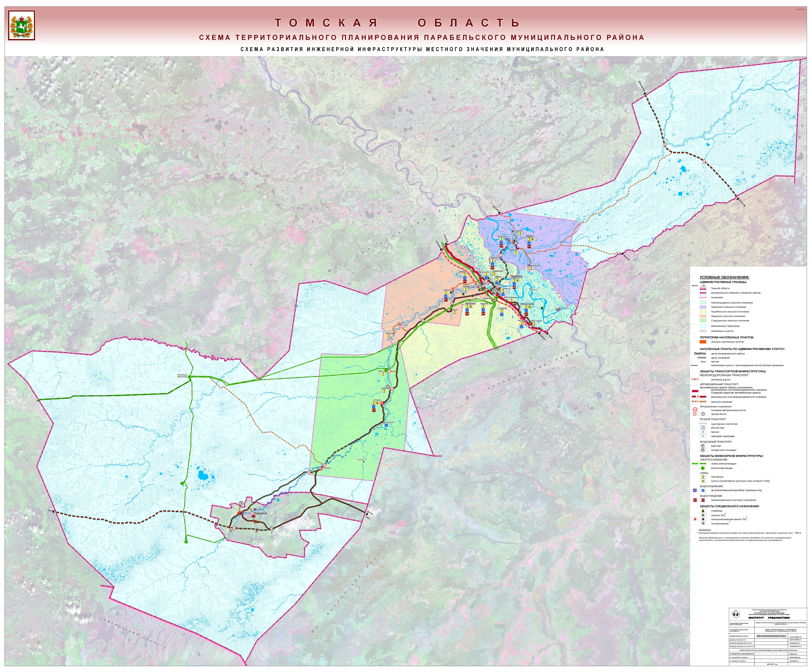The width and height of the screenshot is (812, 672).
Task: Click the Нарымское settlement purple swatch
Action: point(703,307)
